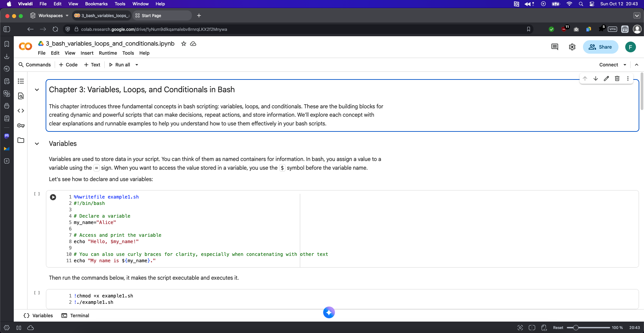Collapse the Variables section heading
Viewport: 644px width, 333px height.
37,144
